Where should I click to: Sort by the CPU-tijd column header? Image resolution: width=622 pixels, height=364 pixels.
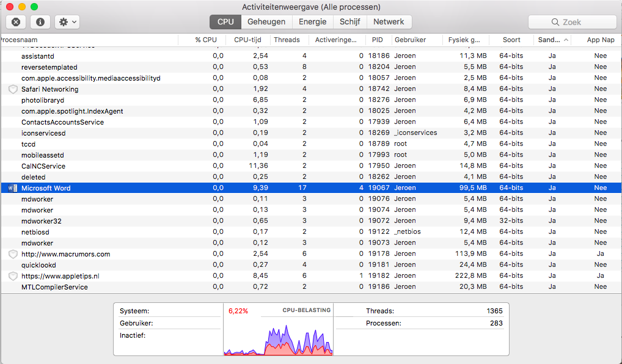click(x=248, y=40)
